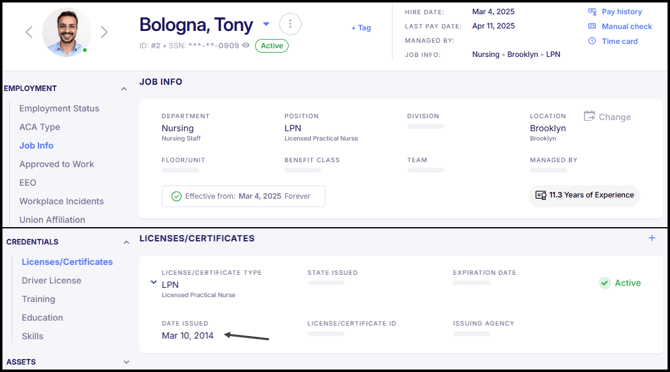Viewport: 670px width, 372px height.
Task: Collapse the LPN license row chevron
Action: 154,282
